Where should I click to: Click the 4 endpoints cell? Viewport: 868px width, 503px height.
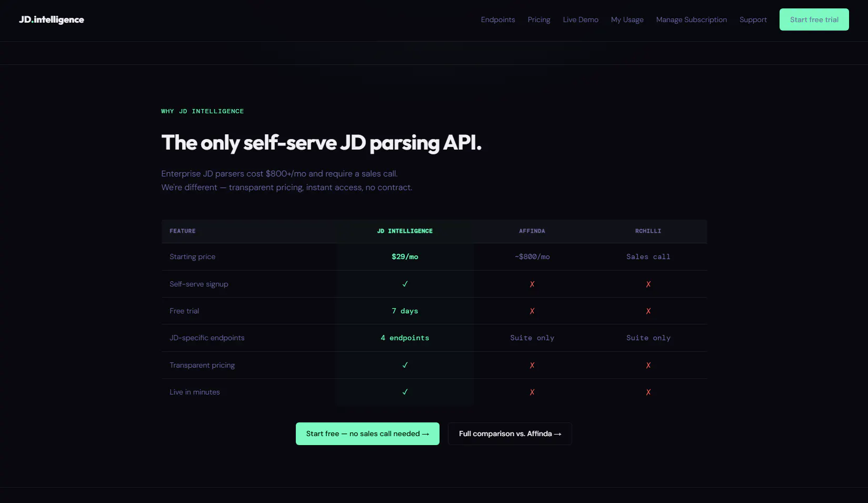(x=405, y=338)
